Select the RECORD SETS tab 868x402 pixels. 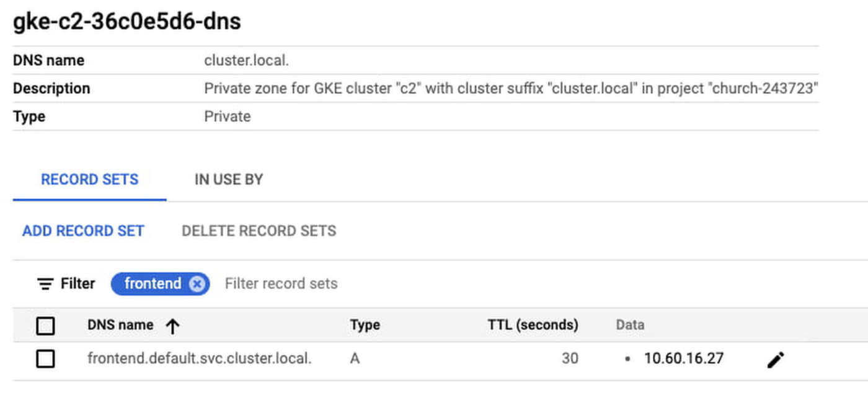tap(90, 179)
